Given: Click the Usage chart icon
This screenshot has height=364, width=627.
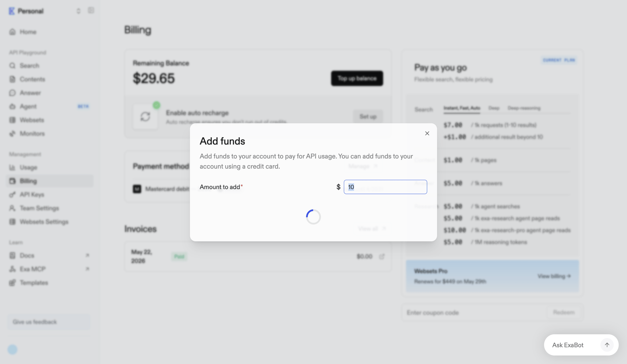Looking at the screenshot, I should (x=12, y=167).
